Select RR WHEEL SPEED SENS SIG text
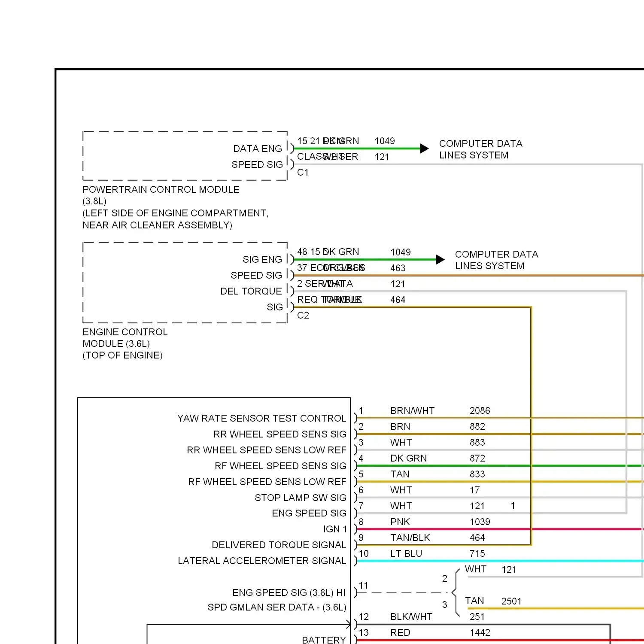 280,434
